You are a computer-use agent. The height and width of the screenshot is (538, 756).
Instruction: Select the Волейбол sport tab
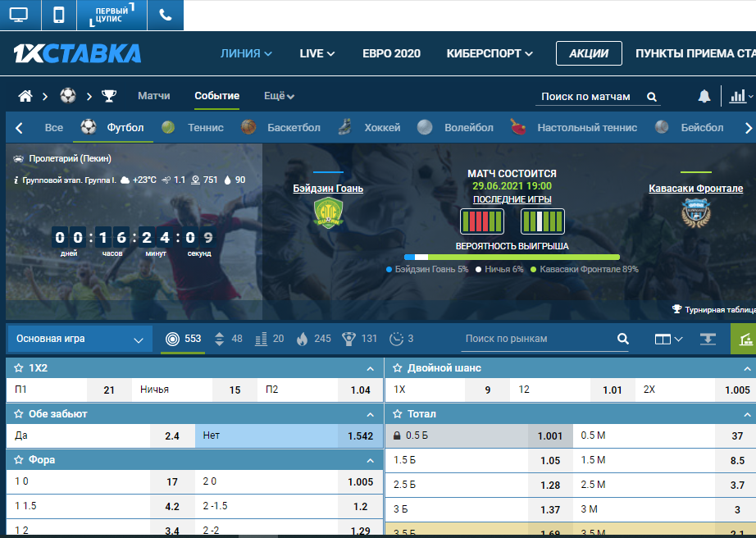click(455, 127)
